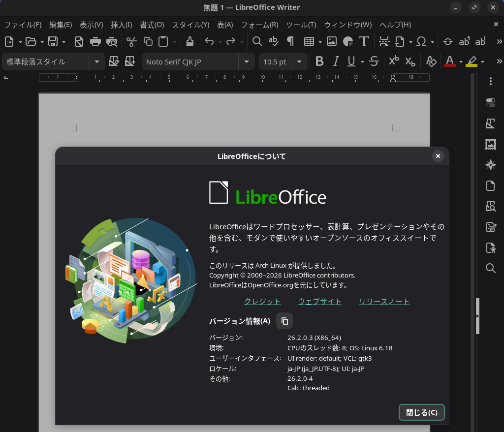
Task: Click the copy version info icon
Action: 284,321
